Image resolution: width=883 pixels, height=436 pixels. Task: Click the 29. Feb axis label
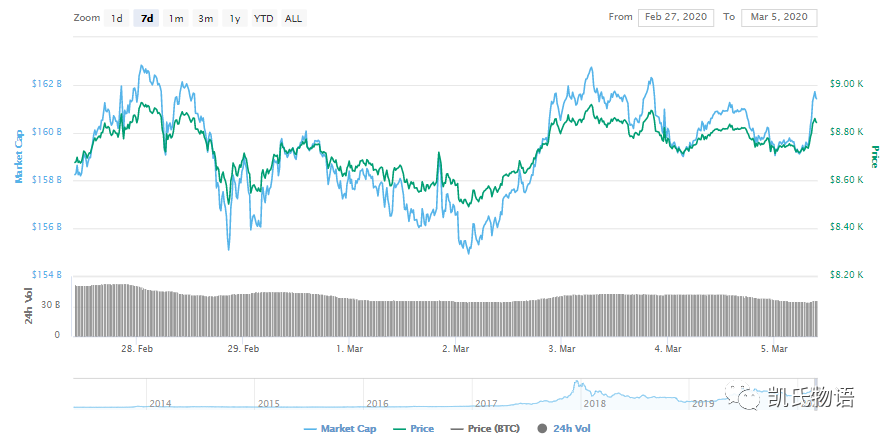(x=243, y=349)
